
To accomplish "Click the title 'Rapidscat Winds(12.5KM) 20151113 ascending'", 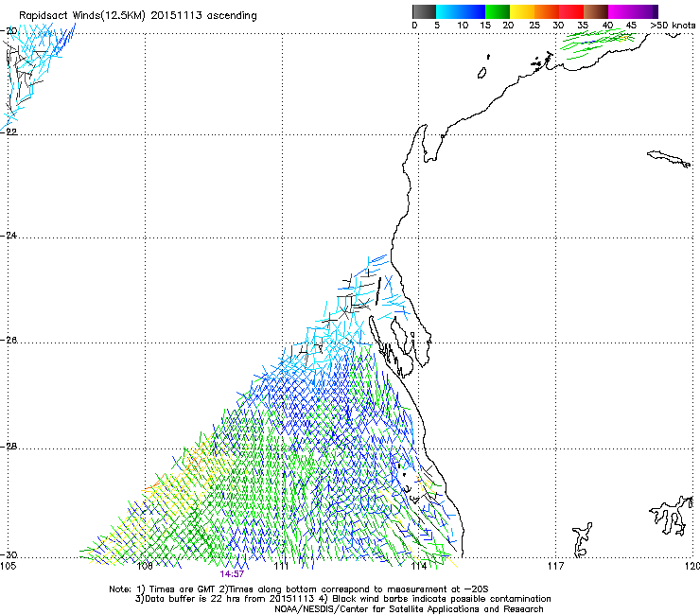I will [x=138, y=16].
